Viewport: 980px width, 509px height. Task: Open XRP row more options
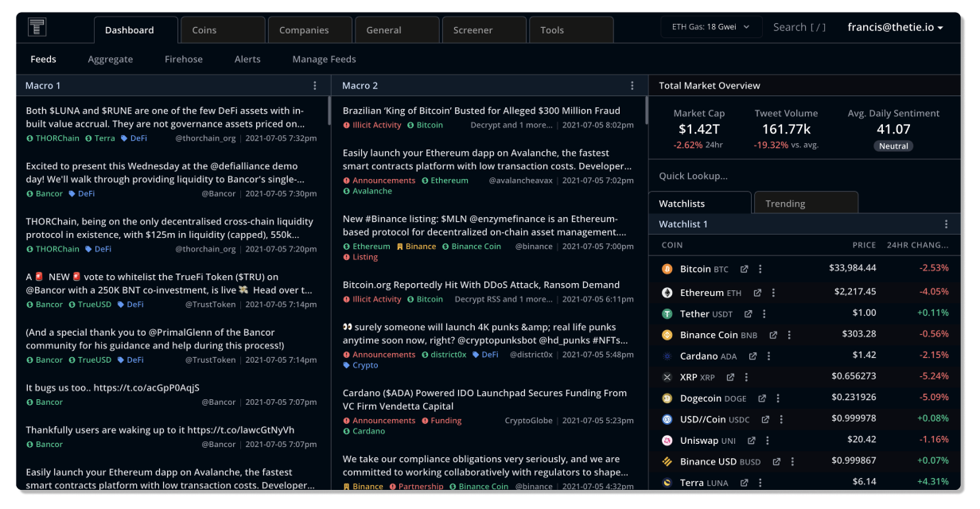click(x=746, y=377)
